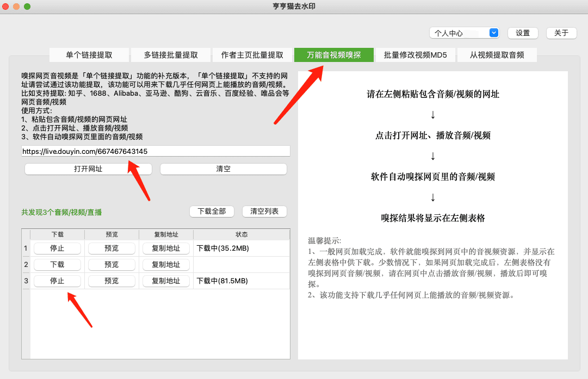Click 下载全部 to download all

212,212
